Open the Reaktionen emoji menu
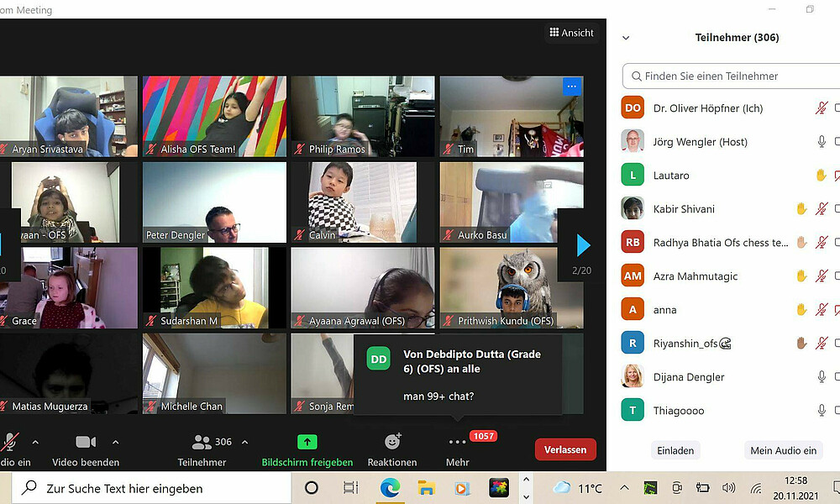Image resolution: width=840 pixels, height=504 pixels. tap(392, 442)
